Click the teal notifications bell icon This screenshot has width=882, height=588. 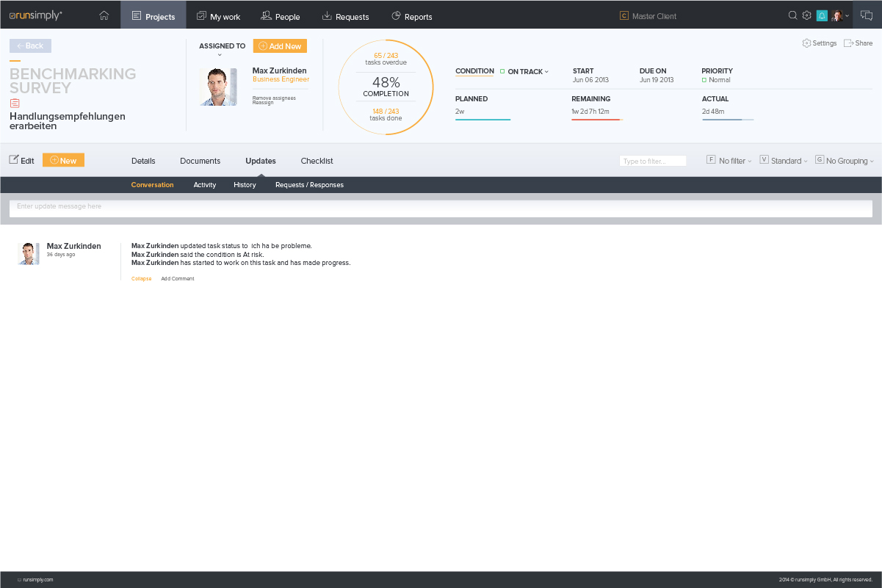[x=822, y=15]
